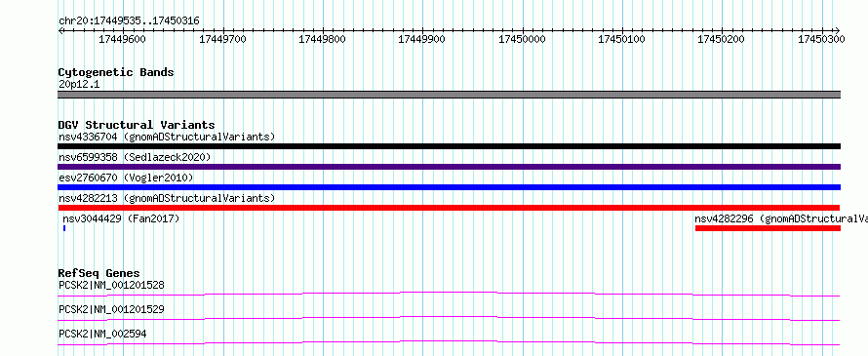The image size is (868, 356).
Task: Click the blue esv2760670 variant bar
Action: (x=449, y=187)
